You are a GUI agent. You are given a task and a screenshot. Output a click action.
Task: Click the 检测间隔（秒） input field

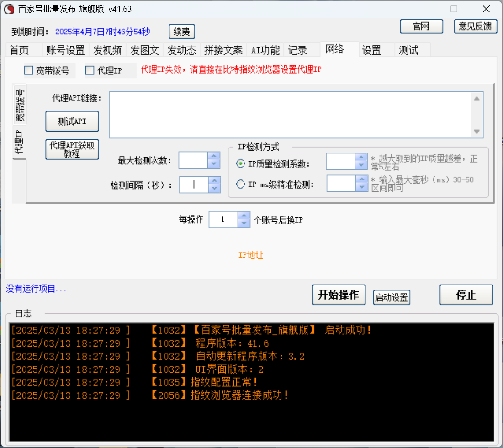[x=194, y=184]
